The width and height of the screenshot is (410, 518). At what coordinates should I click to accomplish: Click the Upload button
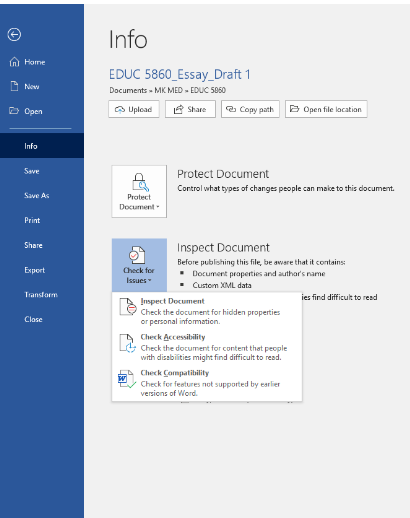point(134,109)
